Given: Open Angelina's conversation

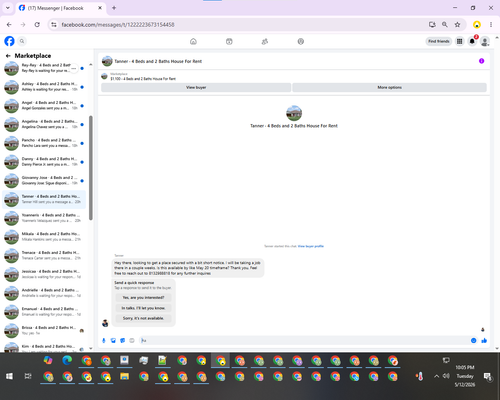Looking at the screenshot, I should 44,124.
